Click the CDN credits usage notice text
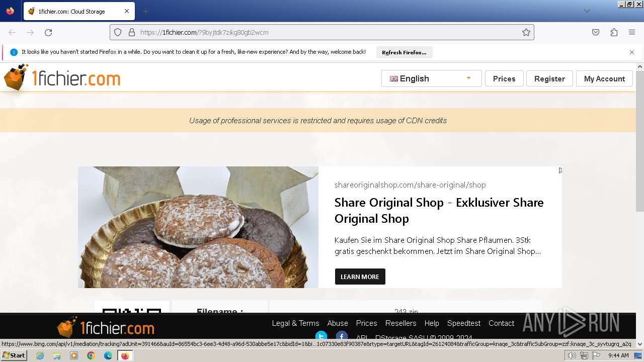The height and width of the screenshot is (362, 644). click(x=318, y=121)
